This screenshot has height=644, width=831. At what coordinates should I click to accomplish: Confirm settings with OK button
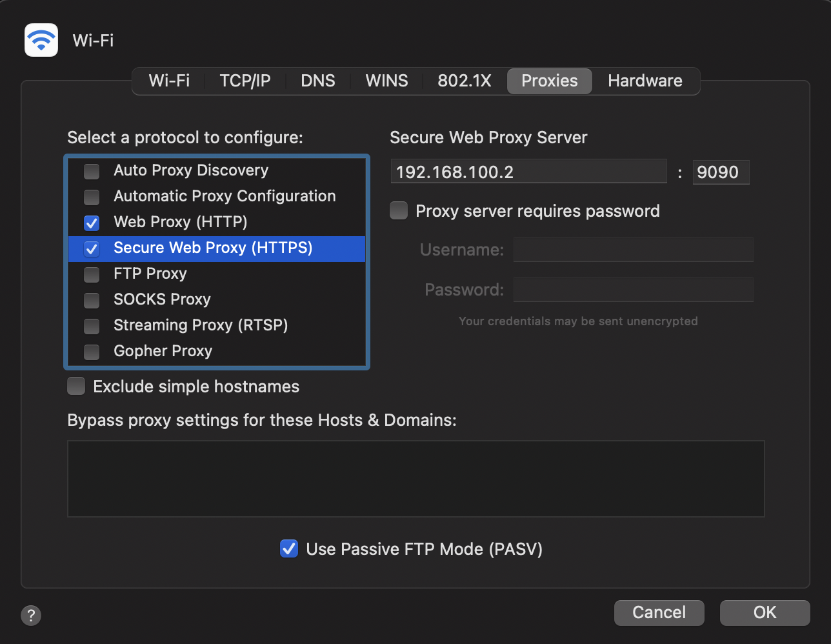tap(765, 612)
